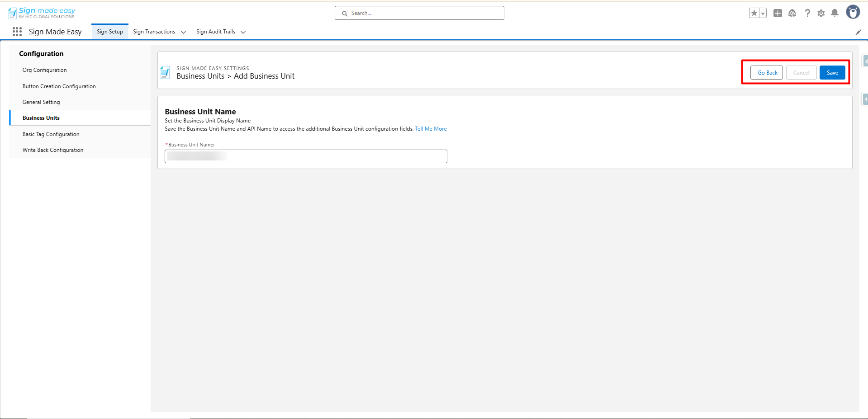Image resolution: width=868 pixels, height=419 pixels.
Task: Open Write Back Configuration in sidebar
Action: 53,150
